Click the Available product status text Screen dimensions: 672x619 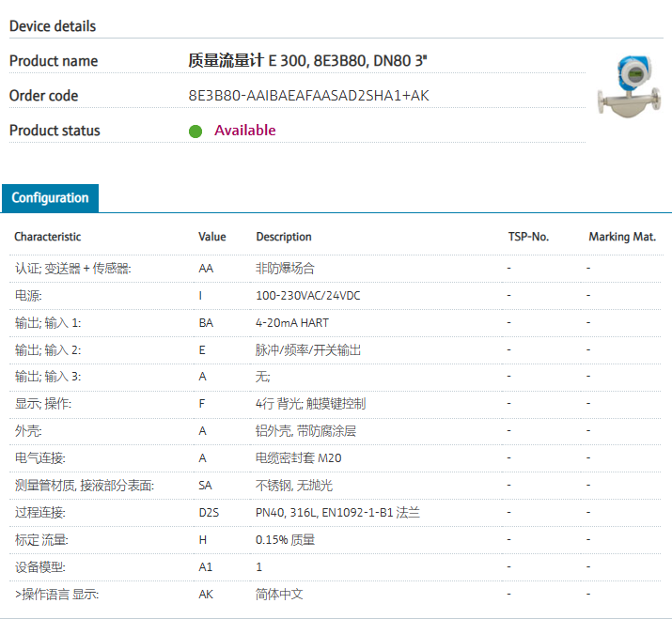[x=244, y=131]
